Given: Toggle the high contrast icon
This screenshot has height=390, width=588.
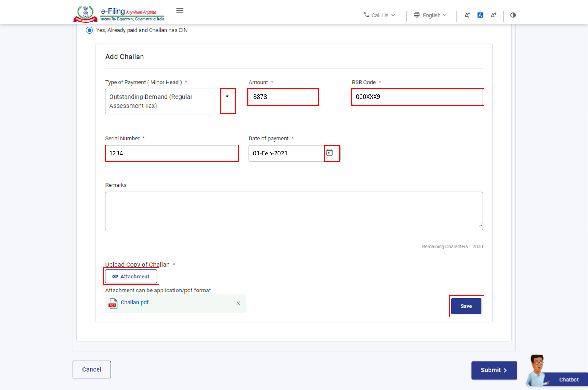Looking at the screenshot, I should [x=513, y=15].
